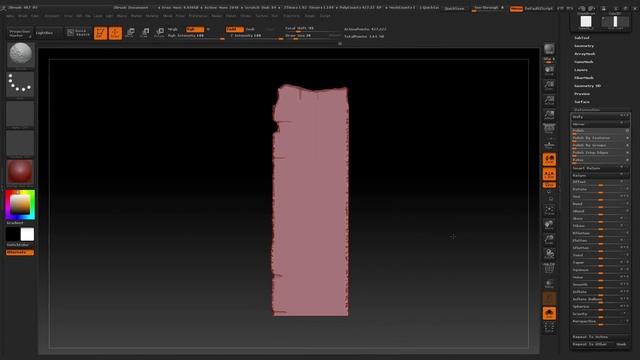Screen dimensions: 640x360
Task: Toggle Rgb painting mode
Action: pyautogui.click(x=195, y=29)
